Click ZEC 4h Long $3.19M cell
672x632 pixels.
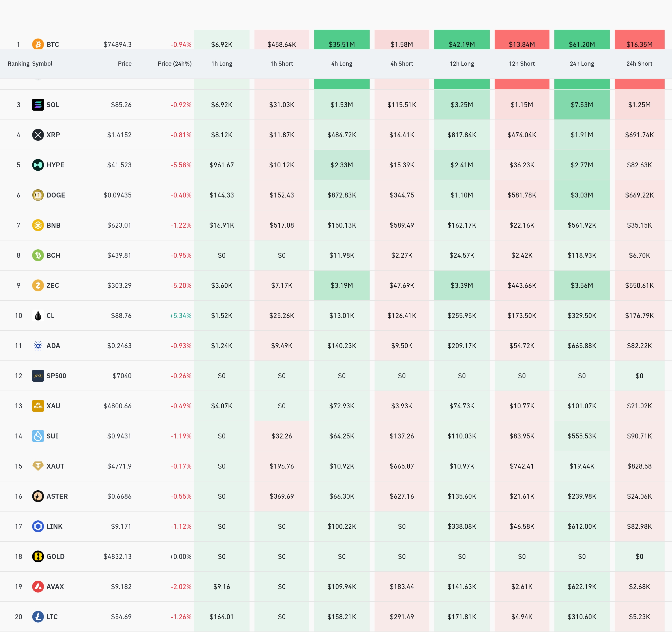click(x=341, y=285)
